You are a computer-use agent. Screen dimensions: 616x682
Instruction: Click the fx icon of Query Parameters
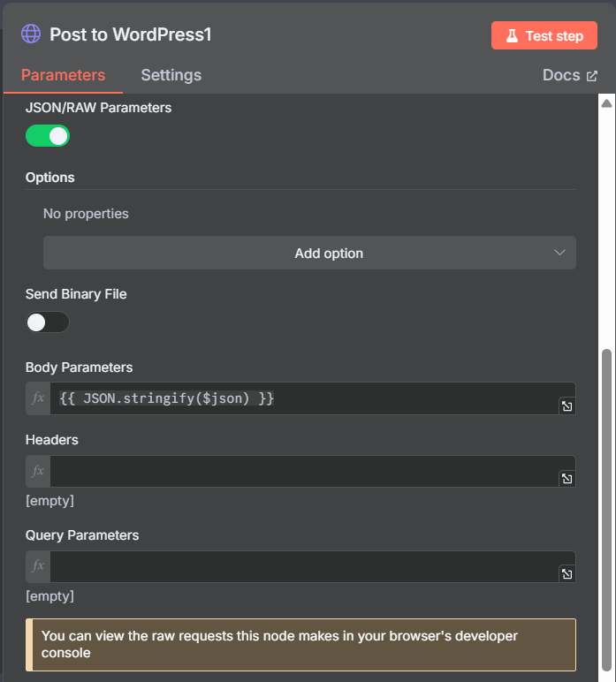[38, 566]
